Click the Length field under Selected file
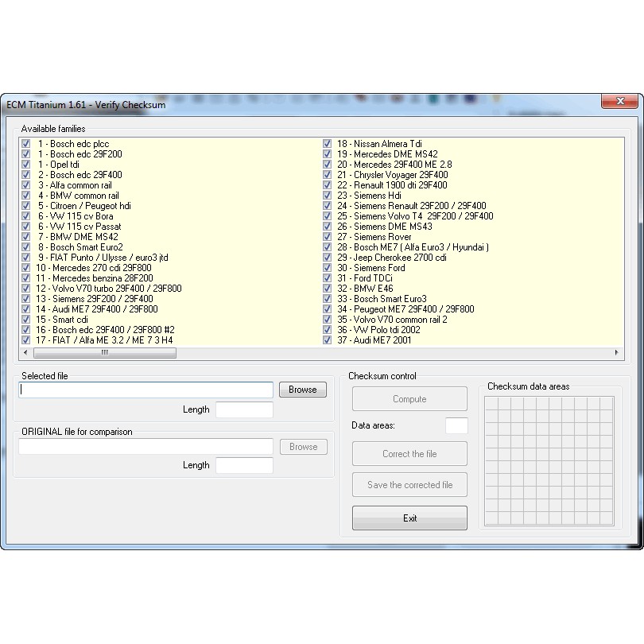Image resolution: width=644 pixels, height=644 pixels. tap(244, 410)
